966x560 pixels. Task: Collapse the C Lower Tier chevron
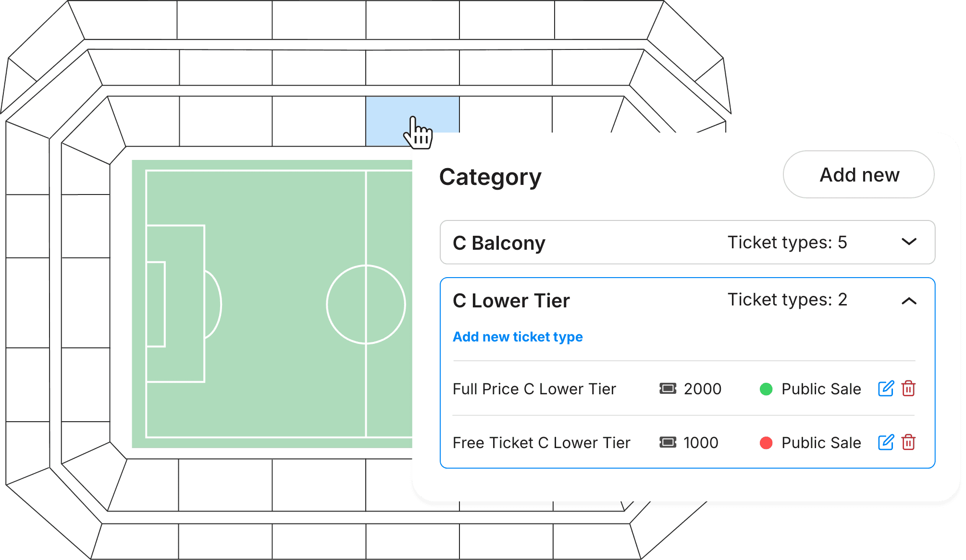pos(909,301)
